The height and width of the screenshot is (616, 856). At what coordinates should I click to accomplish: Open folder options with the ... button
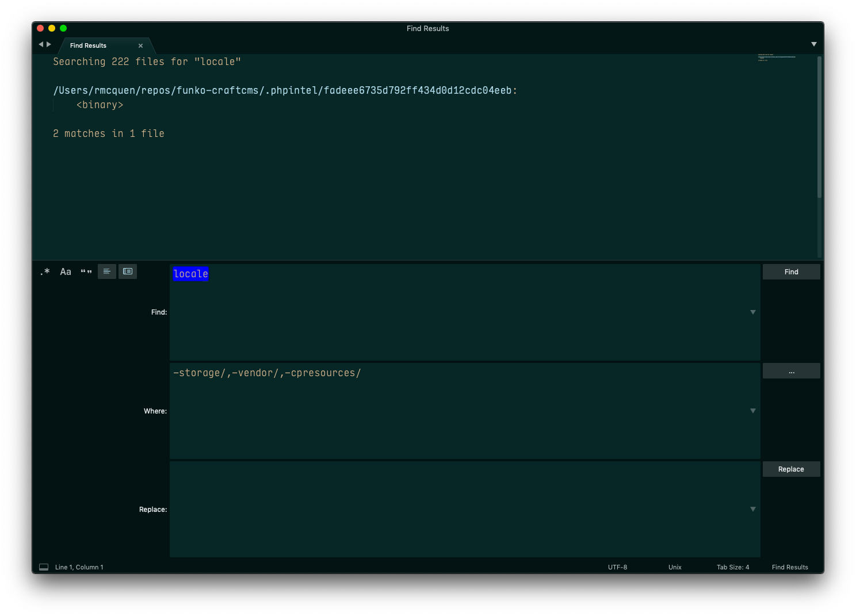[791, 370]
